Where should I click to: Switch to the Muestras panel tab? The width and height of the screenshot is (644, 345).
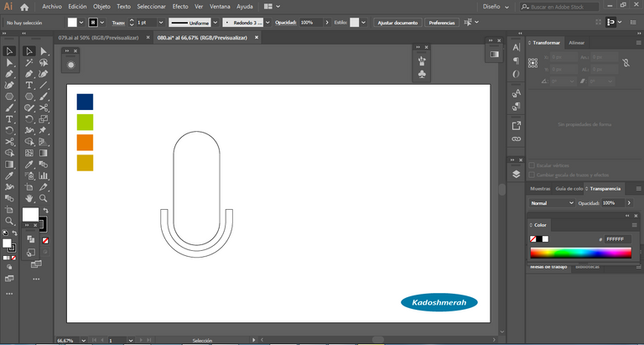click(540, 189)
